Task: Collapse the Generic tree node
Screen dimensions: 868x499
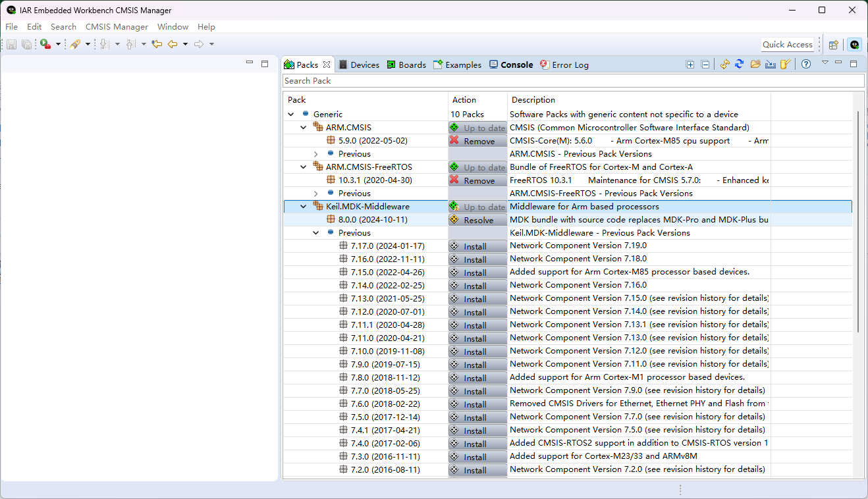Action: pos(291,115)
